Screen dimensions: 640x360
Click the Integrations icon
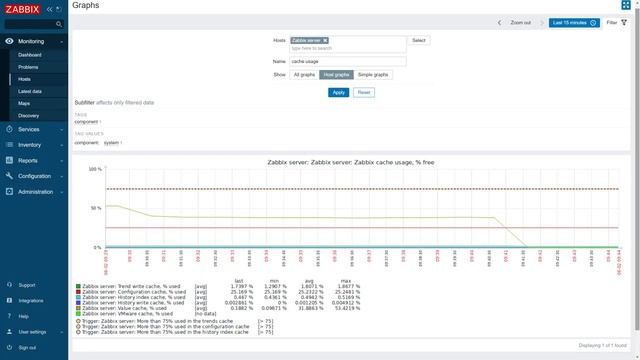(x=9, y=300)
